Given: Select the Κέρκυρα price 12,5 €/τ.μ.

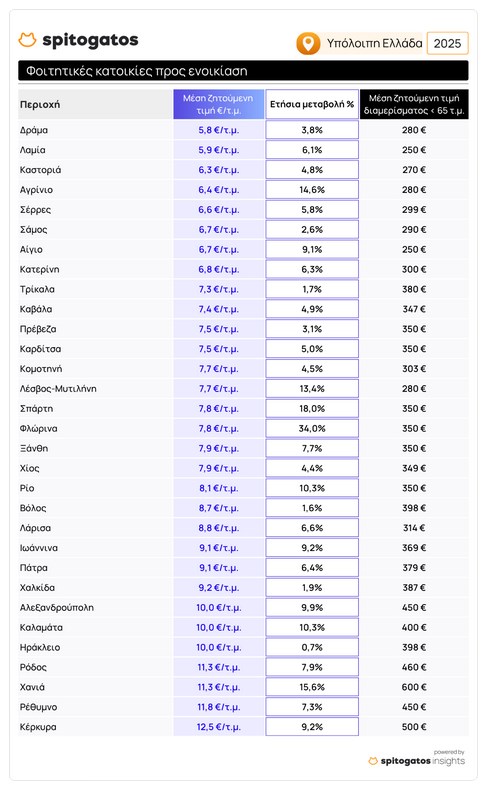Looking at the screenshot, I should click(x=219, y=727).
